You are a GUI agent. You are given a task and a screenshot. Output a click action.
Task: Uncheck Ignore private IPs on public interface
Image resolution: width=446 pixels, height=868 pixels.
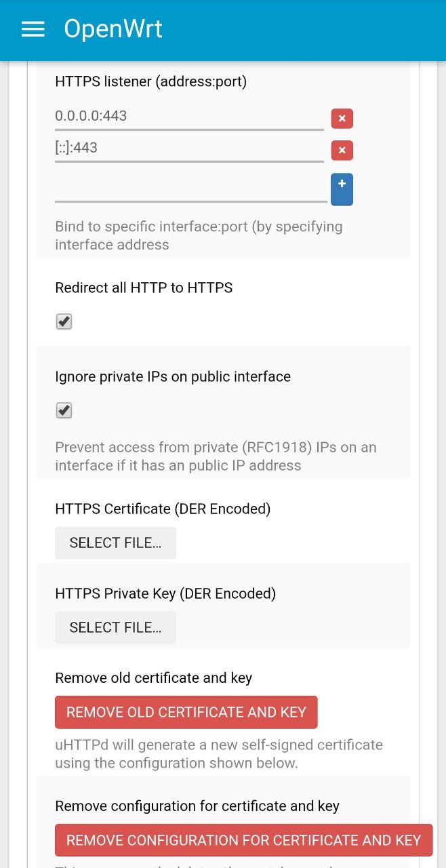[x=64, y=410]
